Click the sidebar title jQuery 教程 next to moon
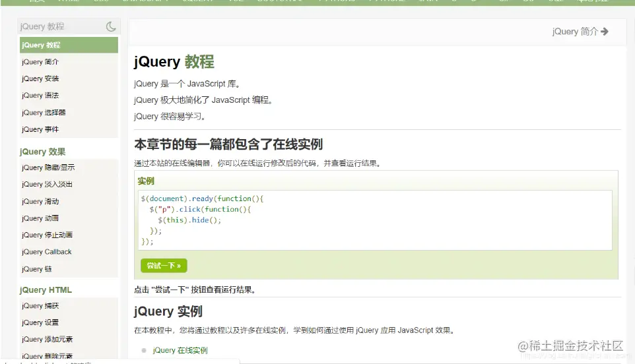This screenshot has width=635, height=364. point(42,26)
